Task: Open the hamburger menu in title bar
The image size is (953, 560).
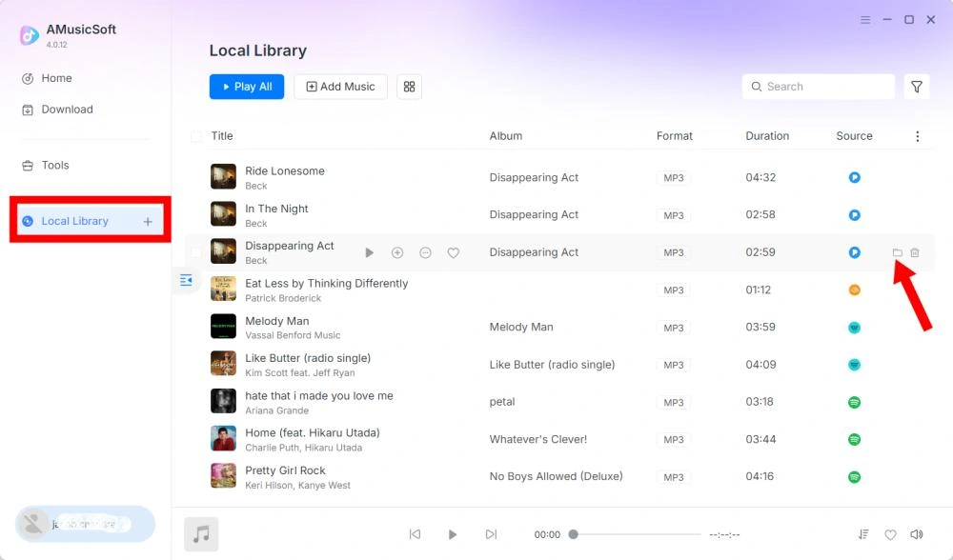Action: pyautogui.click(x=865, y=20)
